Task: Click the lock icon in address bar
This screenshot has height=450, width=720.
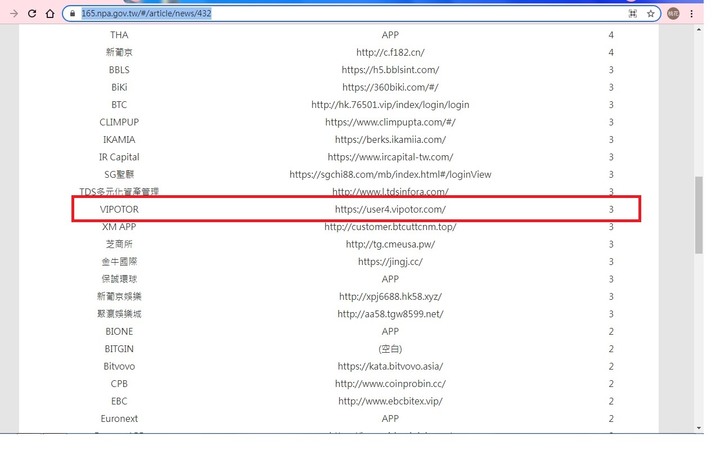Action: (72, 13)
